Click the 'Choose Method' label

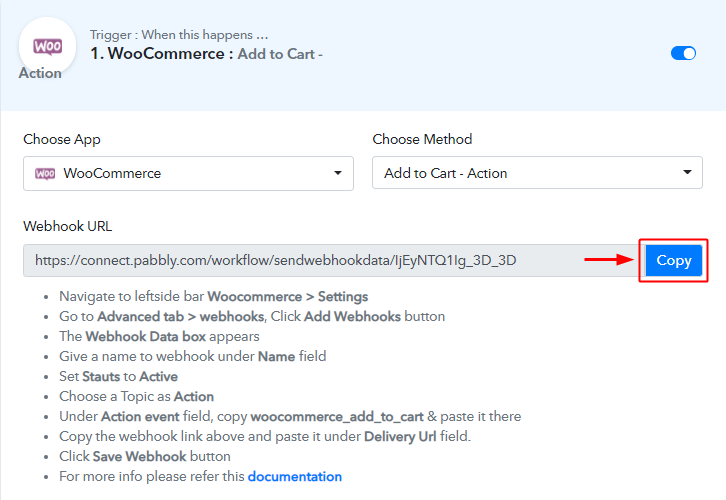click(422, 139)
